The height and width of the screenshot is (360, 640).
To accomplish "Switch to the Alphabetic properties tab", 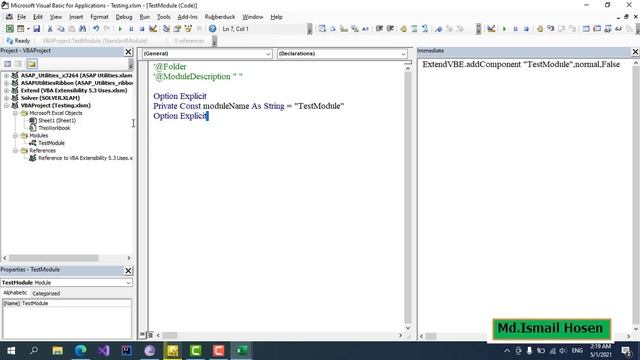I will pyautogui.click(x=15, y=293).
